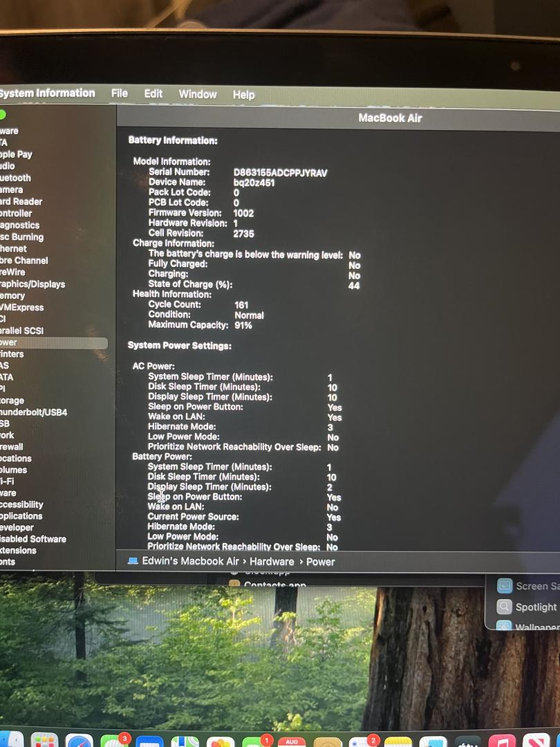Click the battery Serial Number value
560x747 pixels.
(x=280, y=172)
